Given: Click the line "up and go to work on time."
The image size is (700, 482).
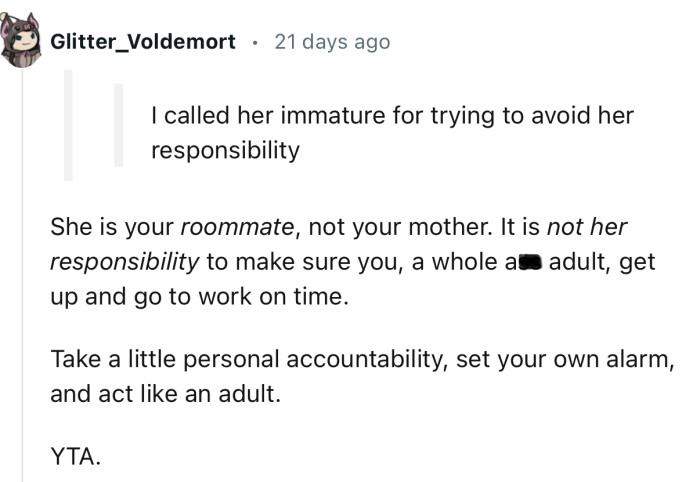Looking at the screenshot, I should point(200,296).
